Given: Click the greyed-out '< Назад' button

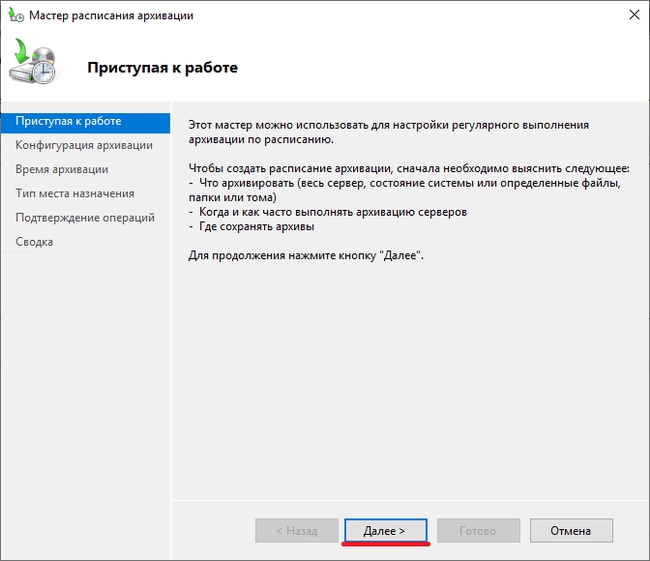Looking at the screenshot, I should click(296, 531).
